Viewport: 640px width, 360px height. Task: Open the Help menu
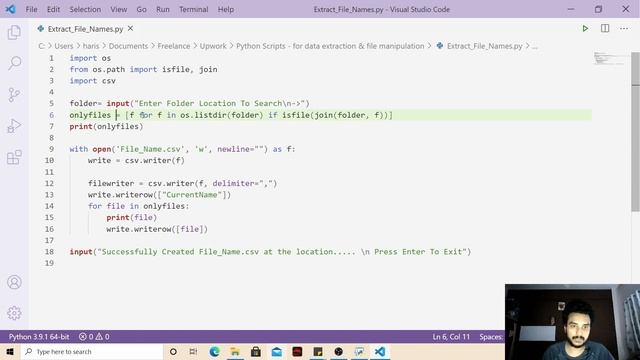tap(226, 9)
